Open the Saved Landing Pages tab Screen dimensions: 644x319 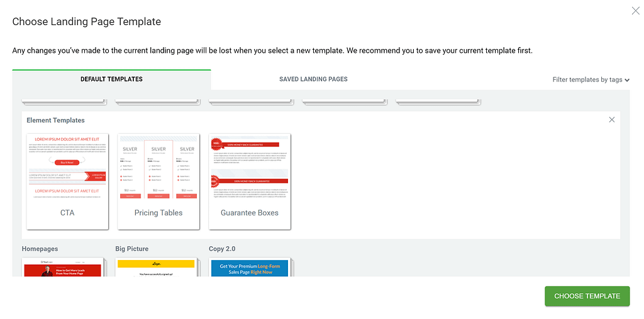tap(313, 79)
